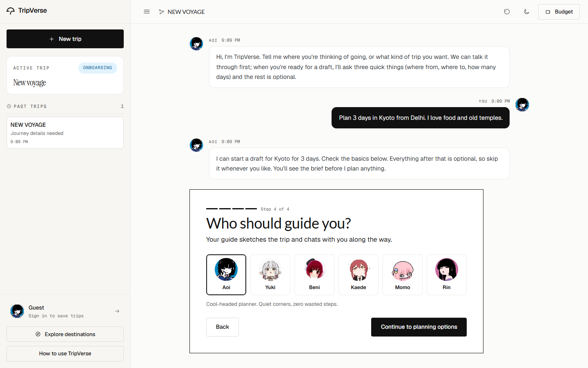This screenshot has height=368, width=588.
Task: Click the 'Who should guide you?' heading
Action: tap(278, 224)
